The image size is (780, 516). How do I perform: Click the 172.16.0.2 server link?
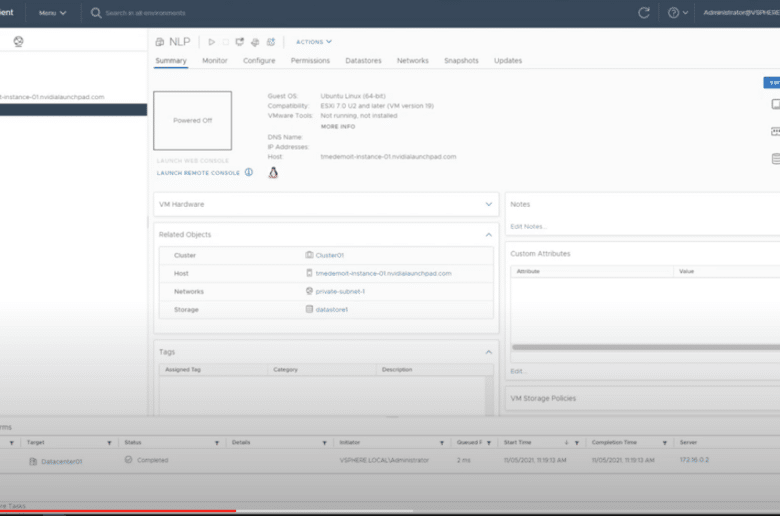click(694, 460)
